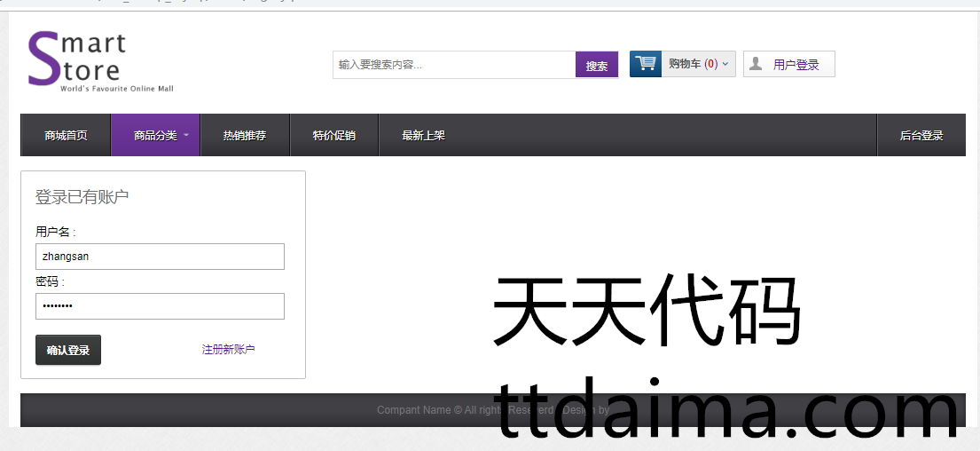The image size is (980, 451).
Task: Focus the product search box
Action: [454, 65]
